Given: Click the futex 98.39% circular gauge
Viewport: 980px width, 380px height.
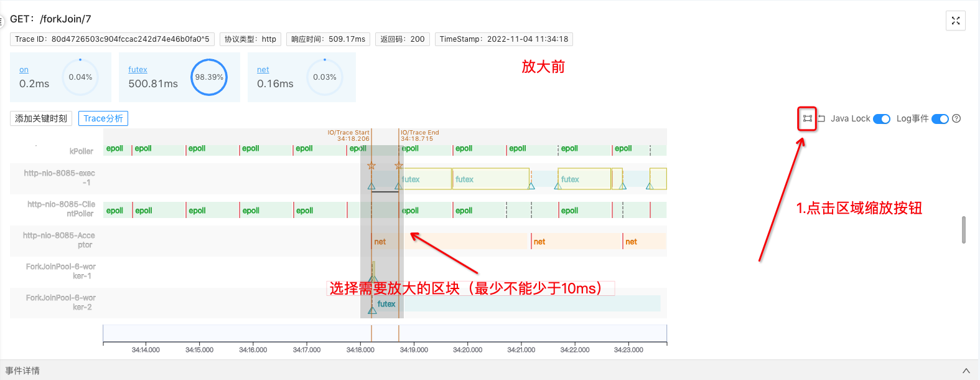Looking at the screenshot, I should pos(209,77).
